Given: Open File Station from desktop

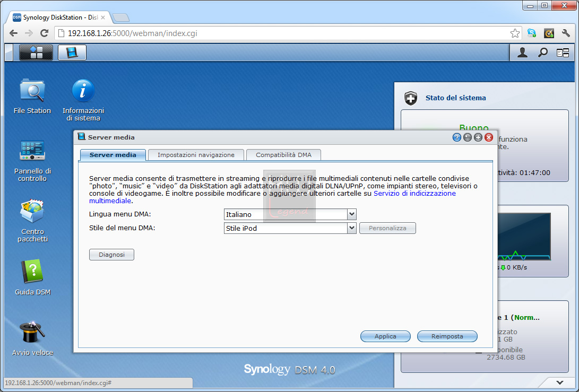Looking at the screenshot, I should (x=32, y=97).
